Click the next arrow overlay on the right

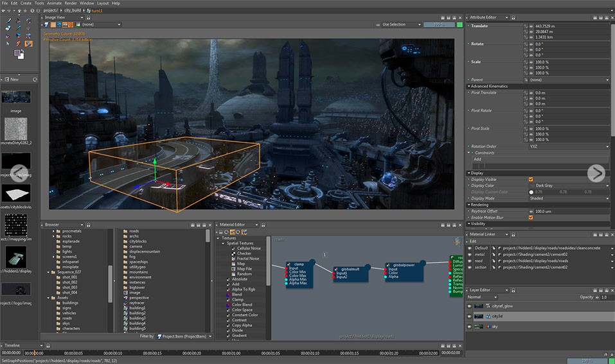click(596, 173)
